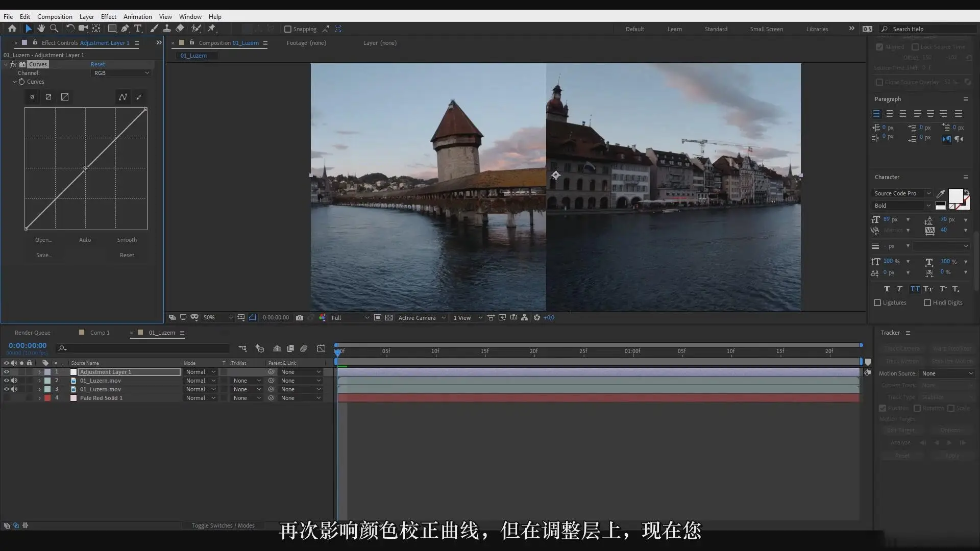Open the Effect menu

click(109, 16)
